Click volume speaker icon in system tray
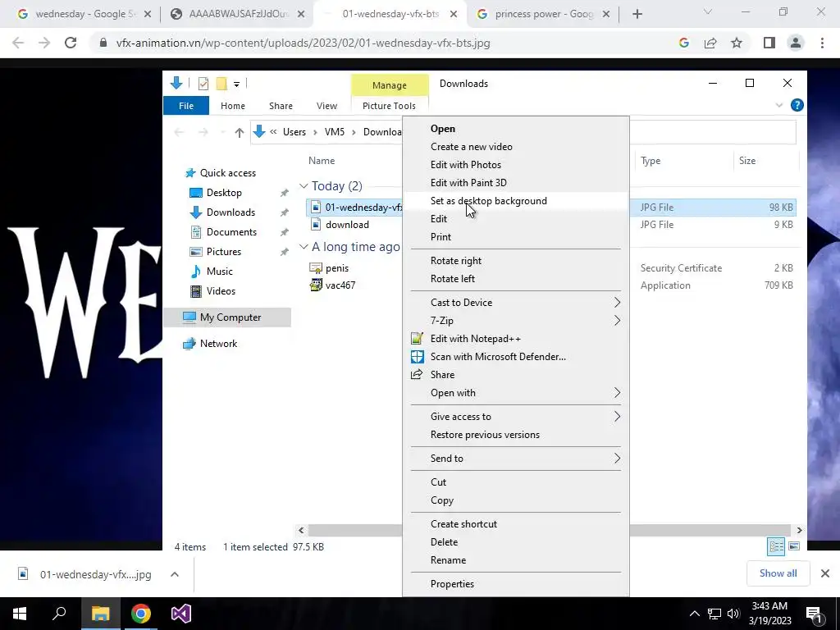 coord(733,614)
